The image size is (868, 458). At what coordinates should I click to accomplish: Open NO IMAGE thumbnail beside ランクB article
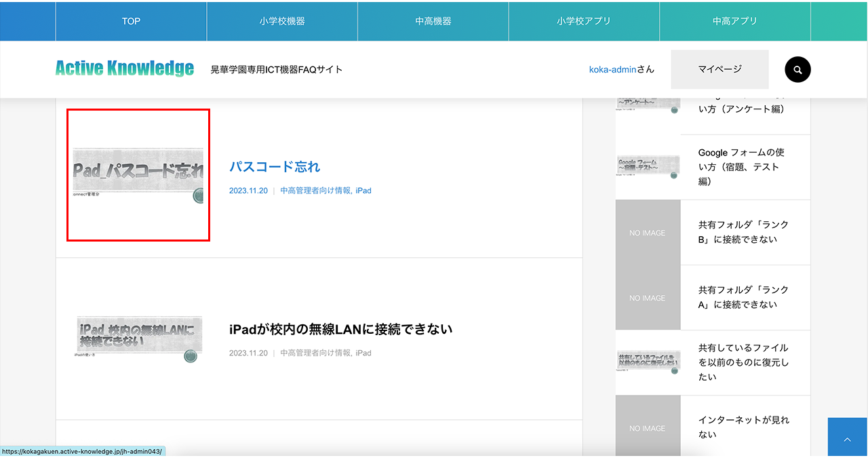click(x=648, y=233)
